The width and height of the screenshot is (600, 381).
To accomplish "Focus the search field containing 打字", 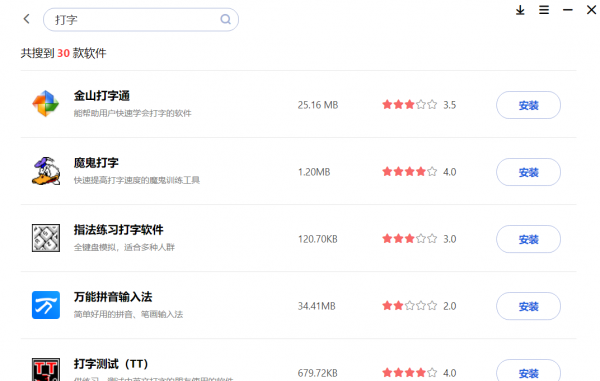I will (141, 20).
